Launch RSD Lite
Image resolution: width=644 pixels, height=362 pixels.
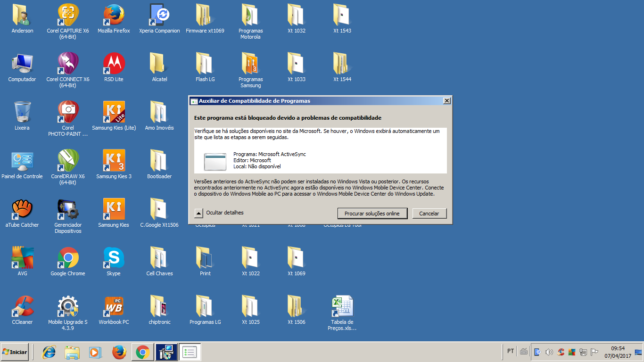(114, 67)
